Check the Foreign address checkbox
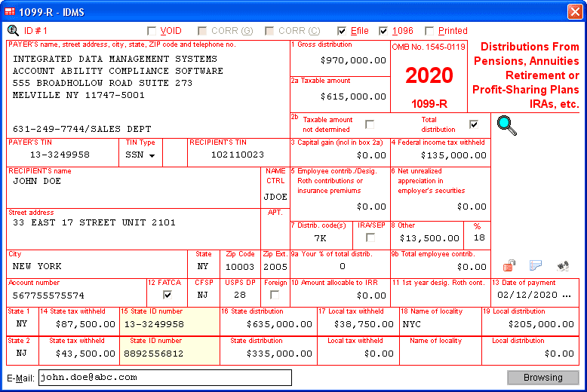Image resolution: width=587 pixels, height=392 pixels. [x=275, y=295]
